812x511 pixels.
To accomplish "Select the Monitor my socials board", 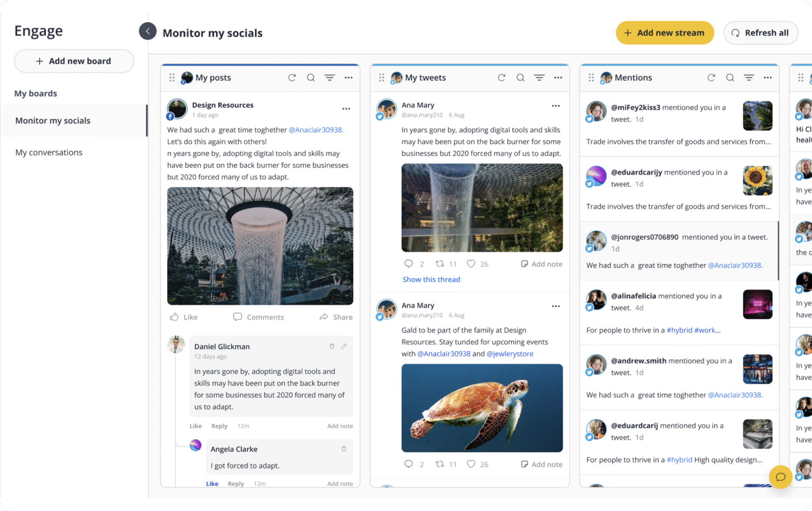I will [x=53, y=121].
